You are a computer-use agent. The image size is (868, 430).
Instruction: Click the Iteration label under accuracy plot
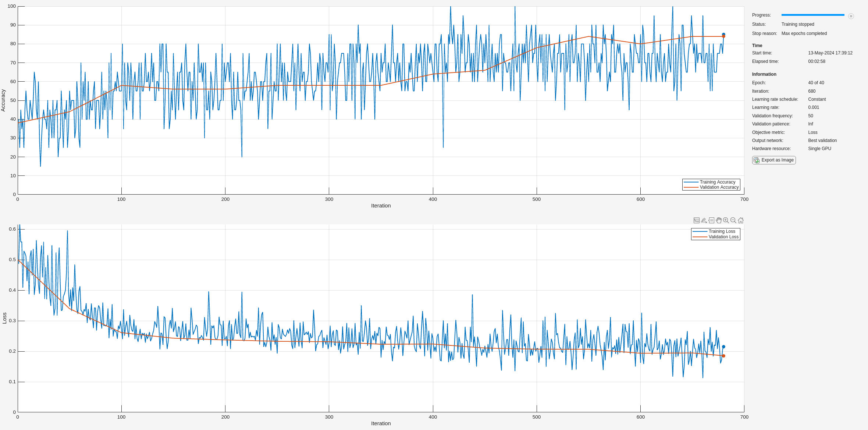[381, 206]
